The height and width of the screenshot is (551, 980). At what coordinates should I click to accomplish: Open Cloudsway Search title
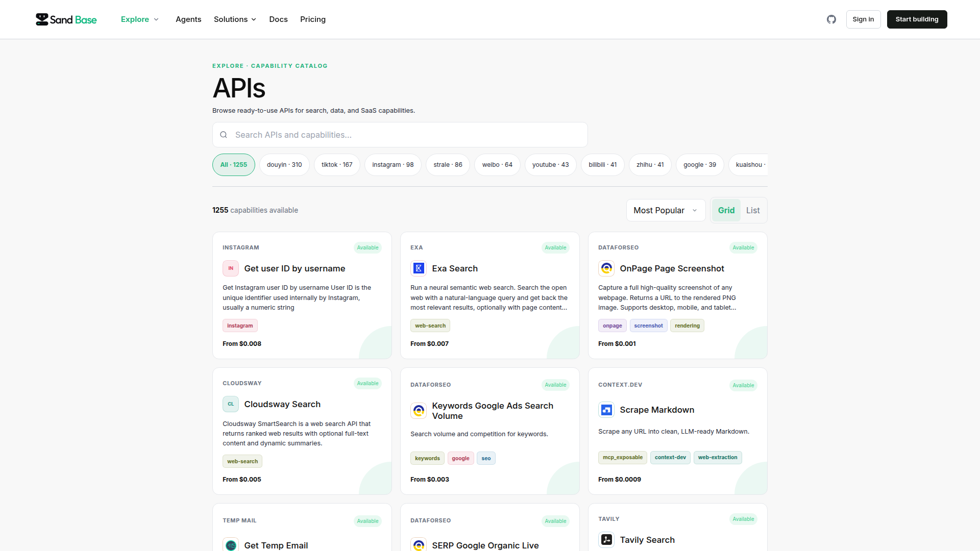pos(282,404)
